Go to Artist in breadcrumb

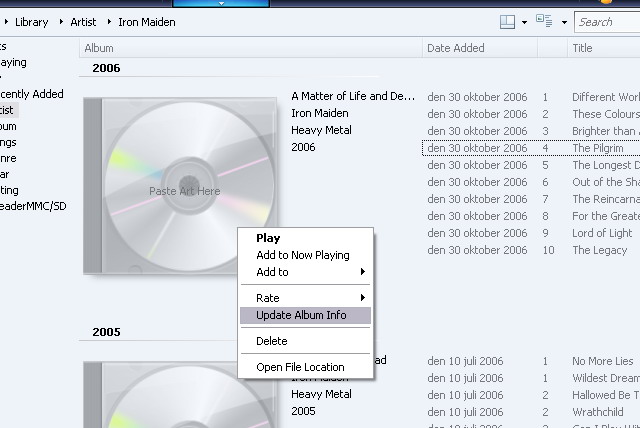tap(83, 22)
